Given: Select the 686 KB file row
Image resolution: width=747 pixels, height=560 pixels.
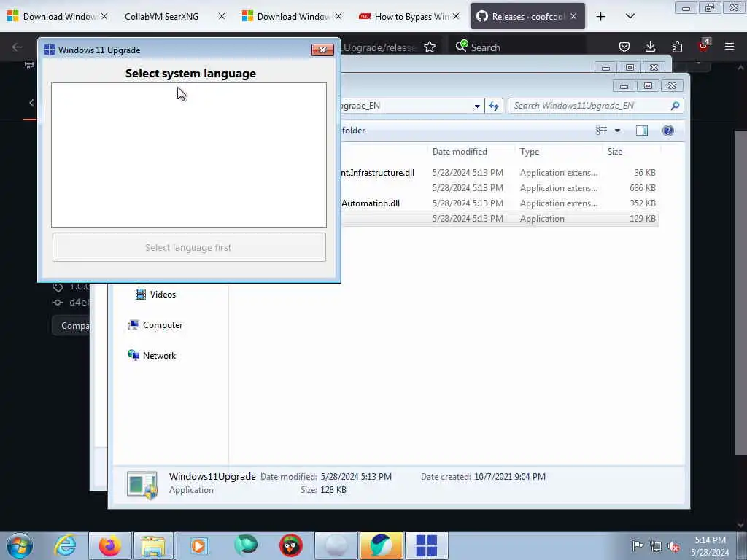Looking at the screenshot, I should (x=499, y=187).
